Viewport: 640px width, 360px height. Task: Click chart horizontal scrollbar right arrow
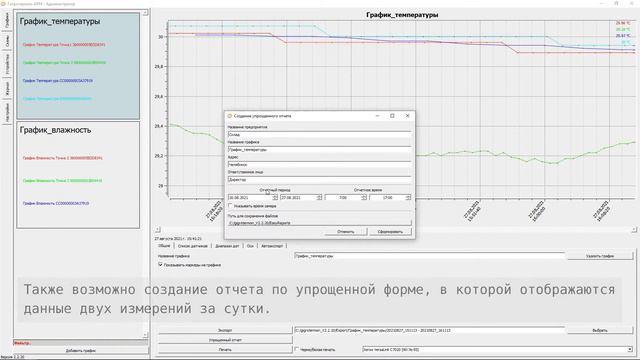tap(634, 230)
